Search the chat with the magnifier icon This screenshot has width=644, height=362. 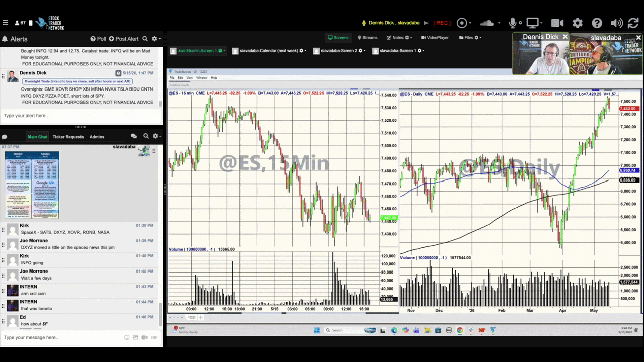pos(146,136)
